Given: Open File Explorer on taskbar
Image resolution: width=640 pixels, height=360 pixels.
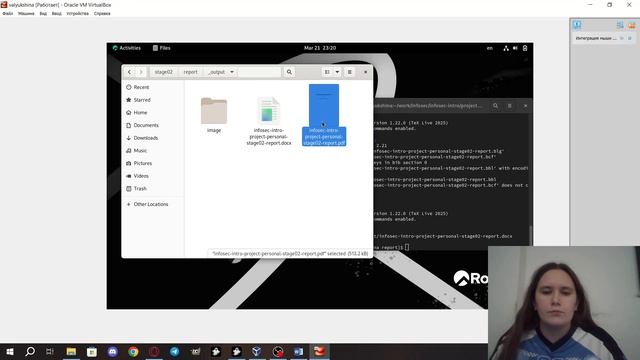Looking at the screenshot, I should pos(71,351).
